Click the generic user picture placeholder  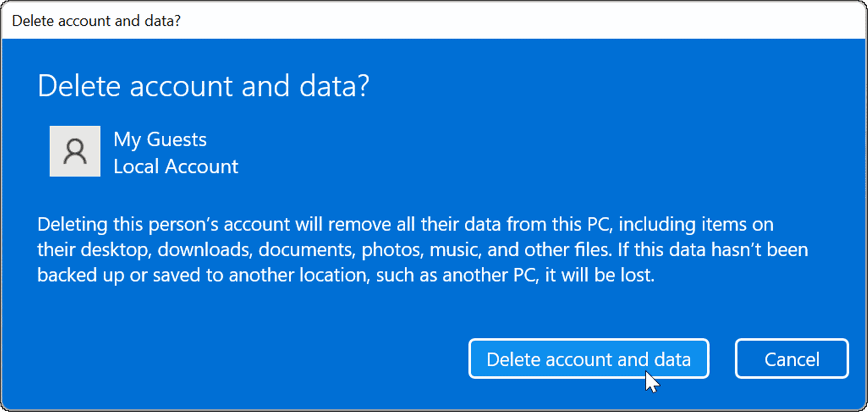click(x=74, y=151)
